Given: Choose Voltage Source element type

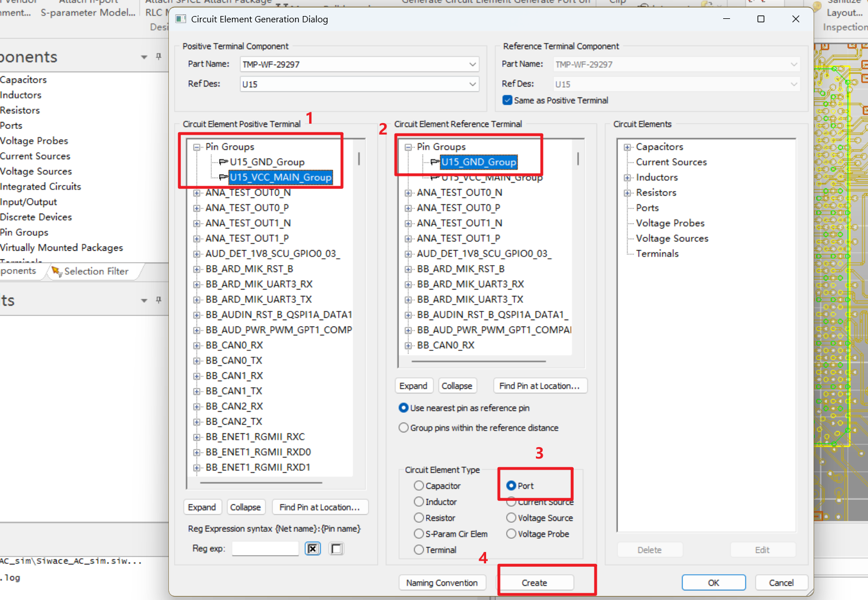Looking at the screenshot, I should [x=511, y=518].
